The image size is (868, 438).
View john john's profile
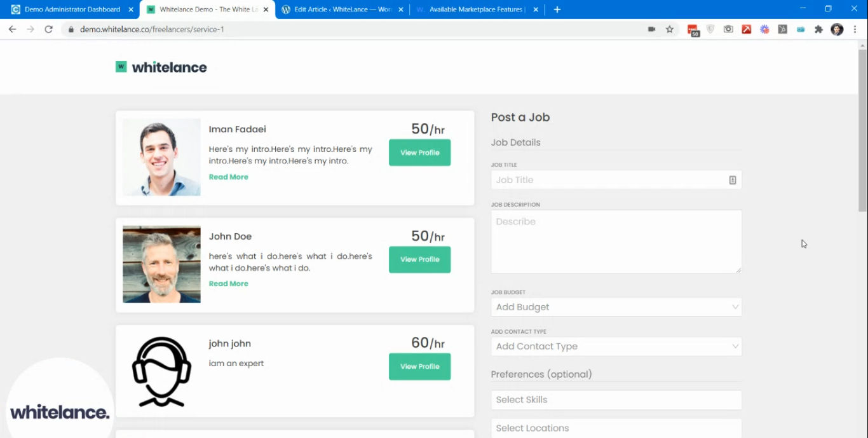[419, 366]
